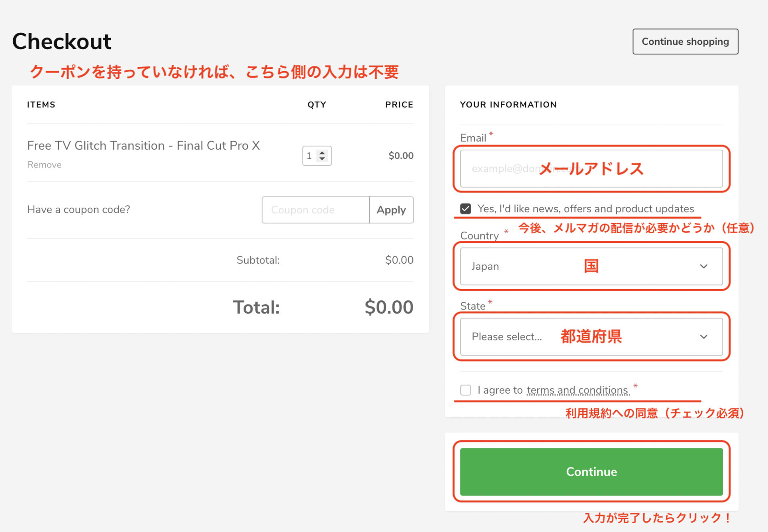Viewport: 768px width, 532px height.
Task: Click into the Email address field
Action: click(591, 169)
